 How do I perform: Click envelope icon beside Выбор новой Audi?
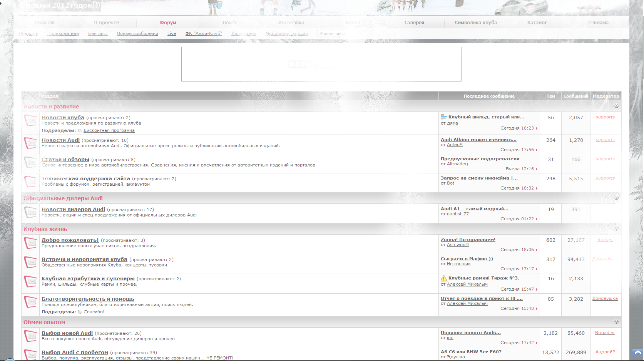(30, 336)
